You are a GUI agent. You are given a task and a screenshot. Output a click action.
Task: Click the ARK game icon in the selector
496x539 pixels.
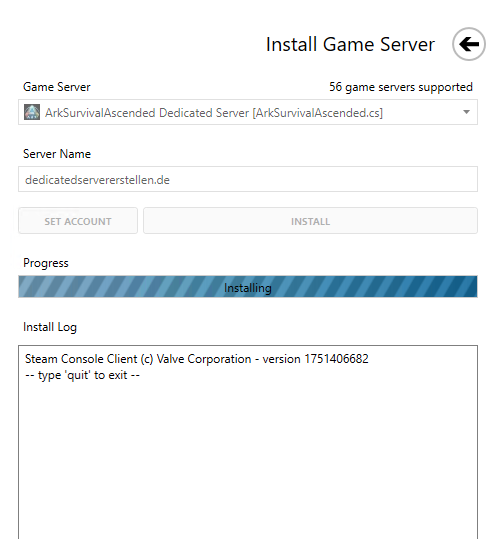point(32,112)
